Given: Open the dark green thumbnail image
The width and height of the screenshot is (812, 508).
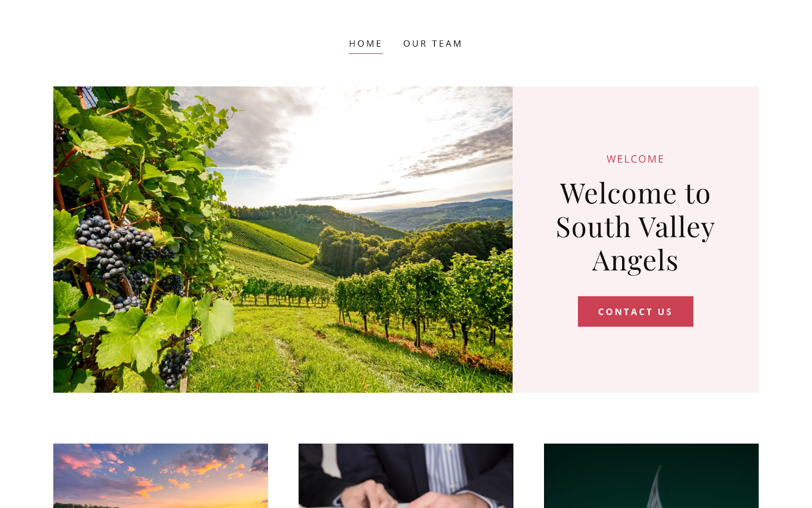Looking at the screenshot, I should coord(651,475).
